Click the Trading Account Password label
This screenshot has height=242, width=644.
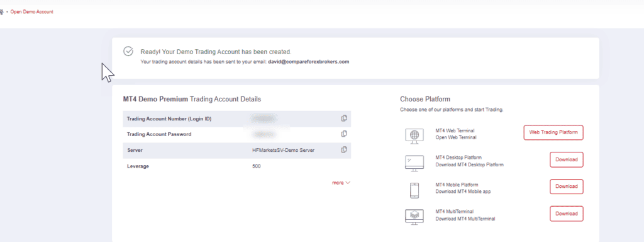point(159,134)
